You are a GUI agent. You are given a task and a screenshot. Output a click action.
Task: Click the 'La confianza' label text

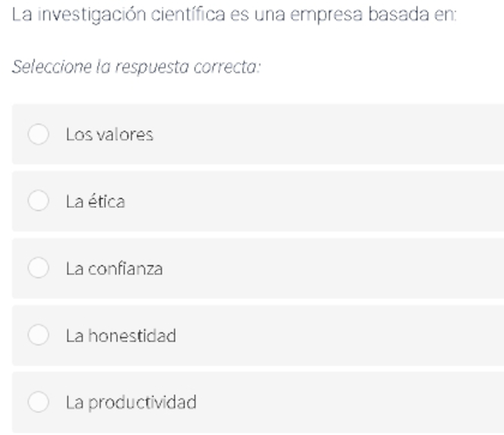(114, 269)
